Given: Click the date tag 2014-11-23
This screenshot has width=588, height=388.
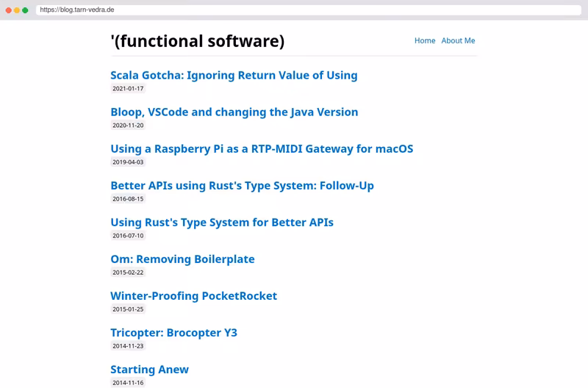Looking at the screenshot, I should click(x=128, y=345).
